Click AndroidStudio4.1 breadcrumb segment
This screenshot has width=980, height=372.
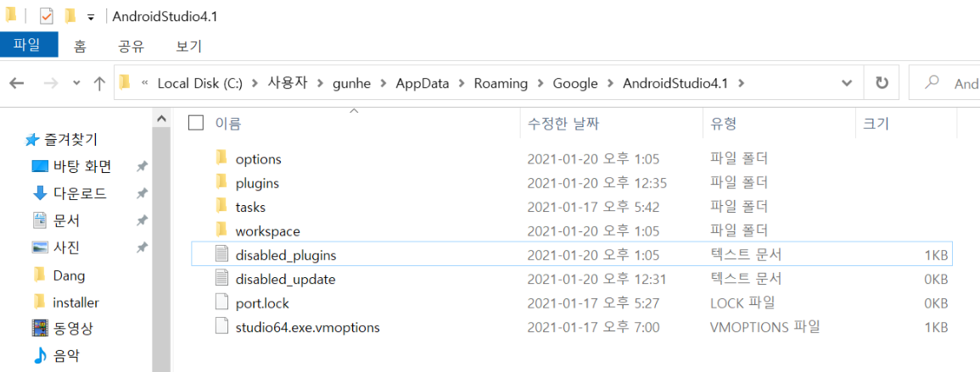coord(675,83)
